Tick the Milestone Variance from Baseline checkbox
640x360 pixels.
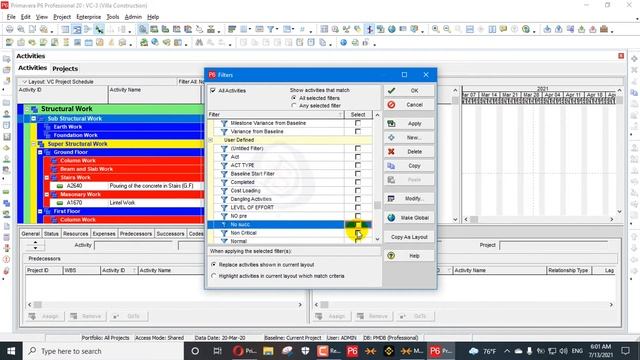(358, 123)
